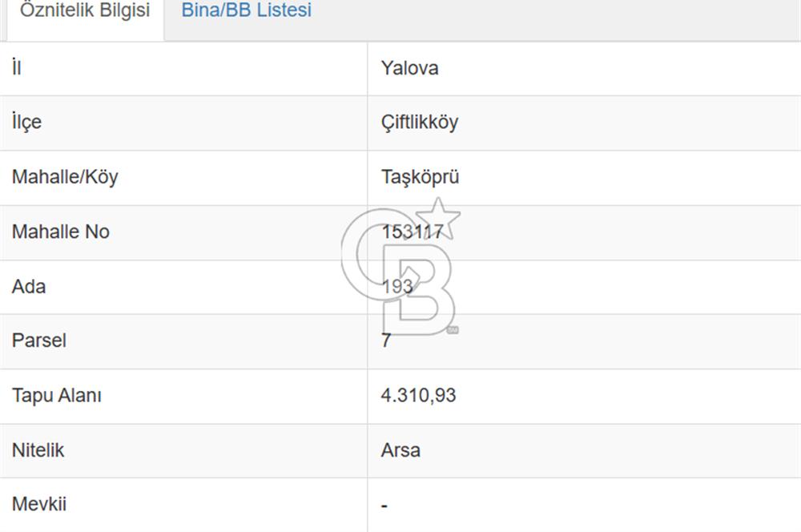Select the Nitelik value Arsa
Image resolution: width=801 pixels, height=532 pixels.
click(x=400, y=449)
